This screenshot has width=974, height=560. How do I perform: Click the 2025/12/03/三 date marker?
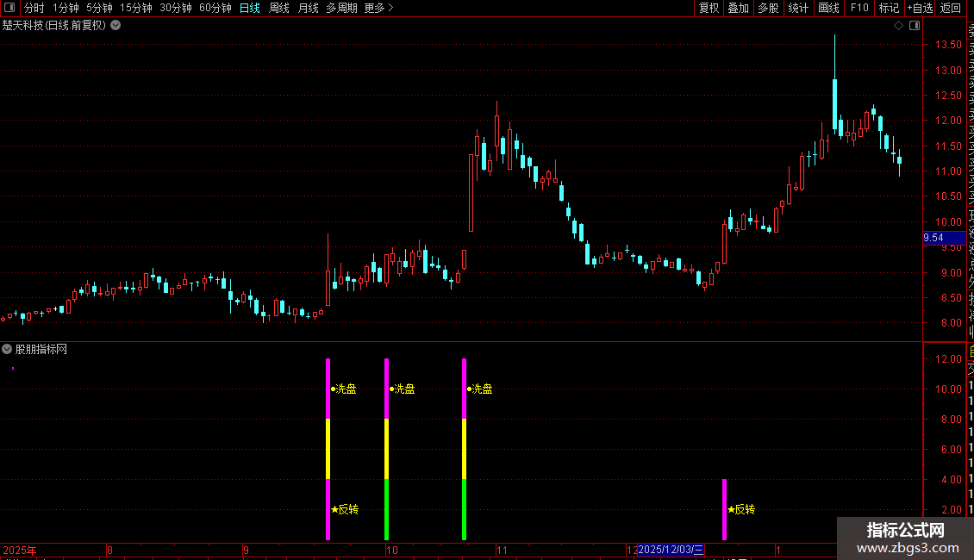tap(671, 550)
